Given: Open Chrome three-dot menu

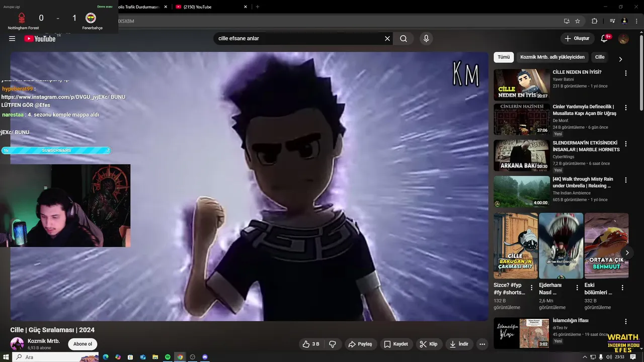Looking at the screenshot, I should [x=636, y=21].
